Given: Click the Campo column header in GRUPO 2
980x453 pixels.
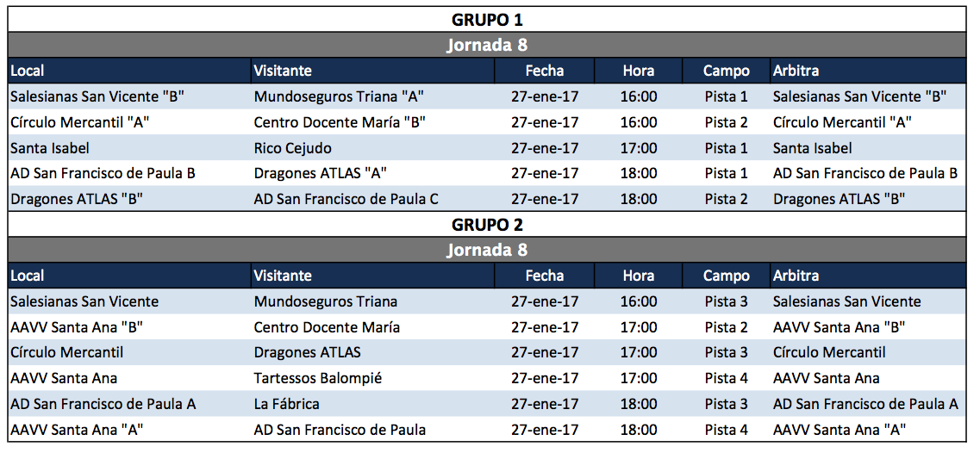Looking at the screenshot, I should [726, 276].
